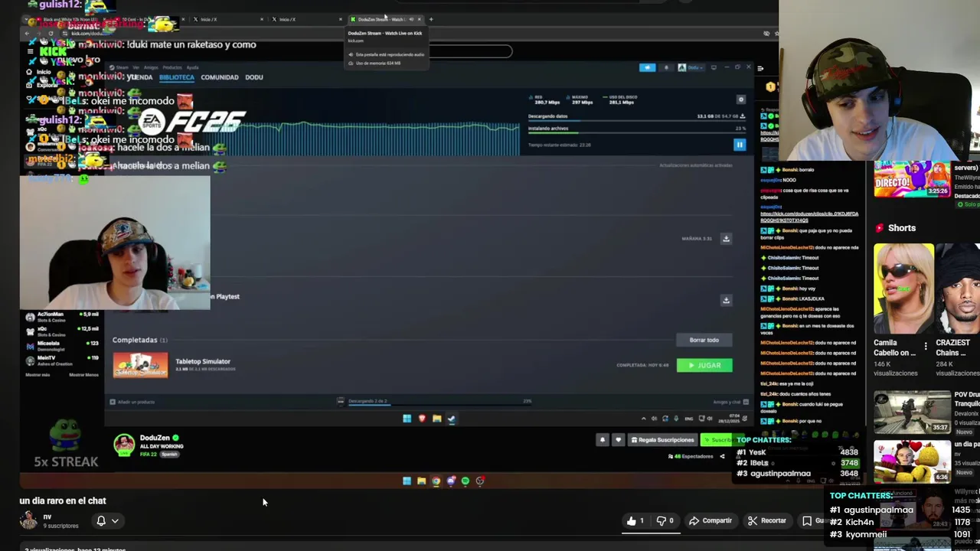The image size is (980, 551).
Task: Pause the Steam download with the blue pause button
Action: (740, 144)
